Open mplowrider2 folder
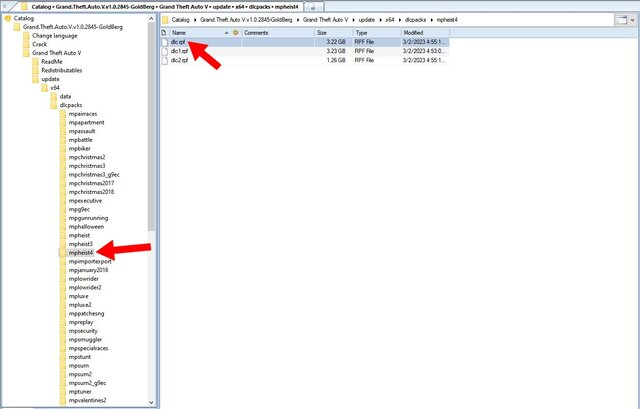Screen dimensions: 640x409 (x=85, y=287)
